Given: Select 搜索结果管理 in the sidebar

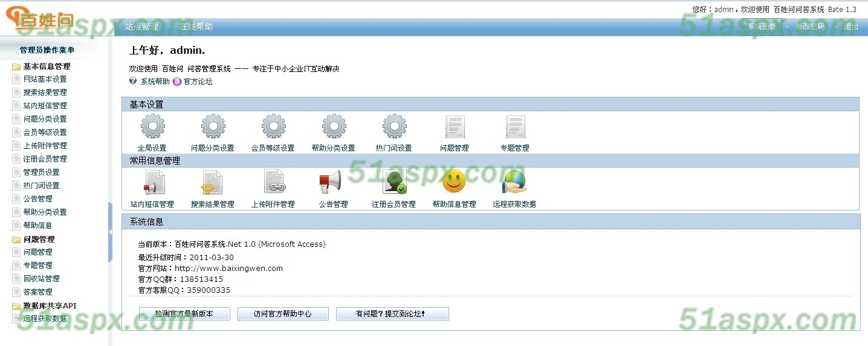Looking at the screenshot, I should (45, 93).
